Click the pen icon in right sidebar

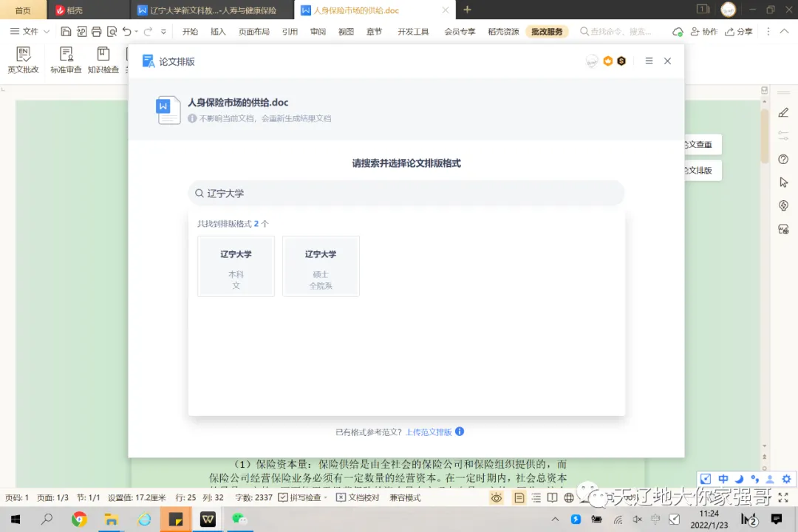point(784,113)
